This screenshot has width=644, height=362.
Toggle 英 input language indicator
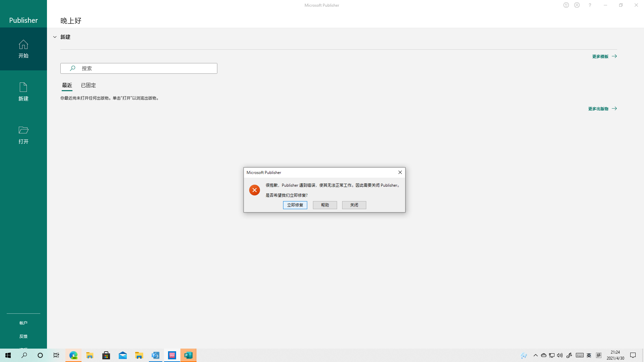pos(589,355)
